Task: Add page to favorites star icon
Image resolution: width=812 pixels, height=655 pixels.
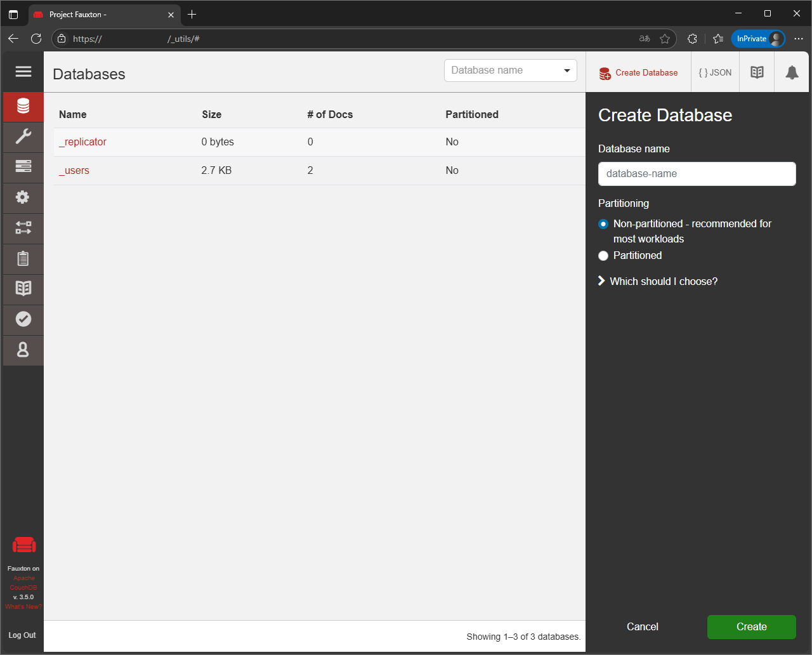Action: [x=665, y=39]
